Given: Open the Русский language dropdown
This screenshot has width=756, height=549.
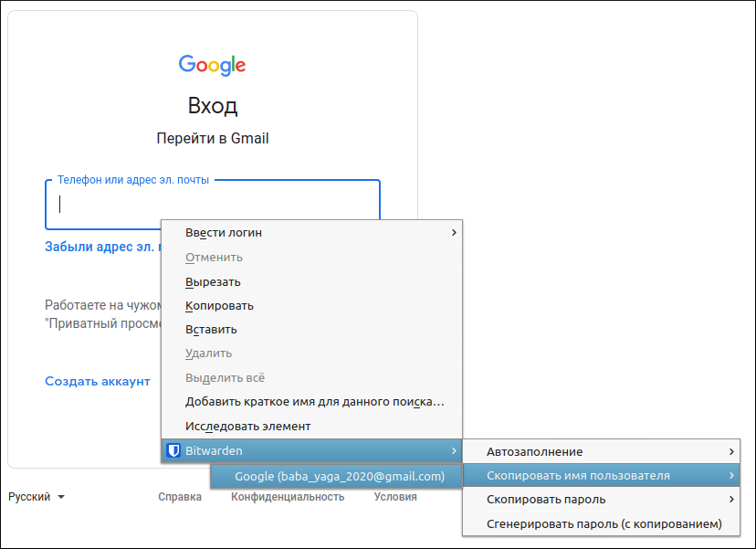Looking at the screenshot, I should [x=37, y=497].
